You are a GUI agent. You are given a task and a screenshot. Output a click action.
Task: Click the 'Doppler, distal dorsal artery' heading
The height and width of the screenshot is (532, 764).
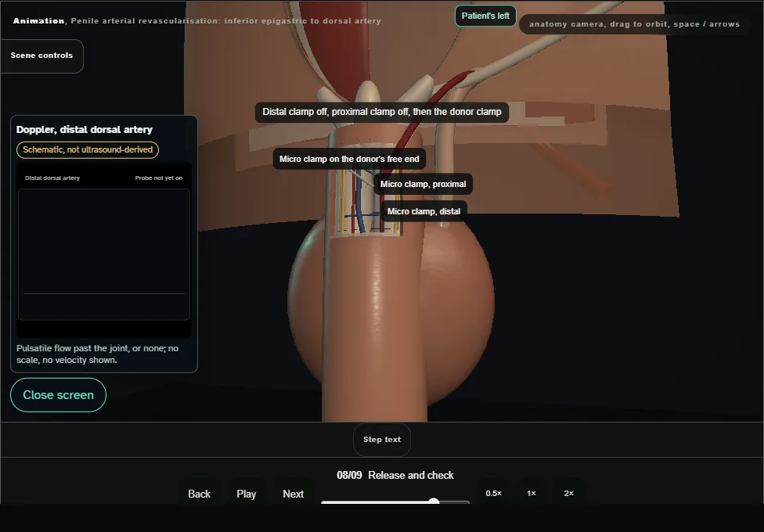85,130
